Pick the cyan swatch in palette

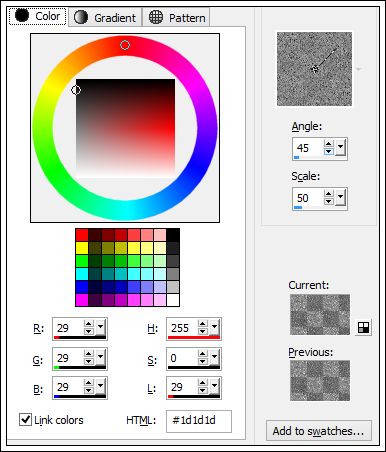pos(82,274)
